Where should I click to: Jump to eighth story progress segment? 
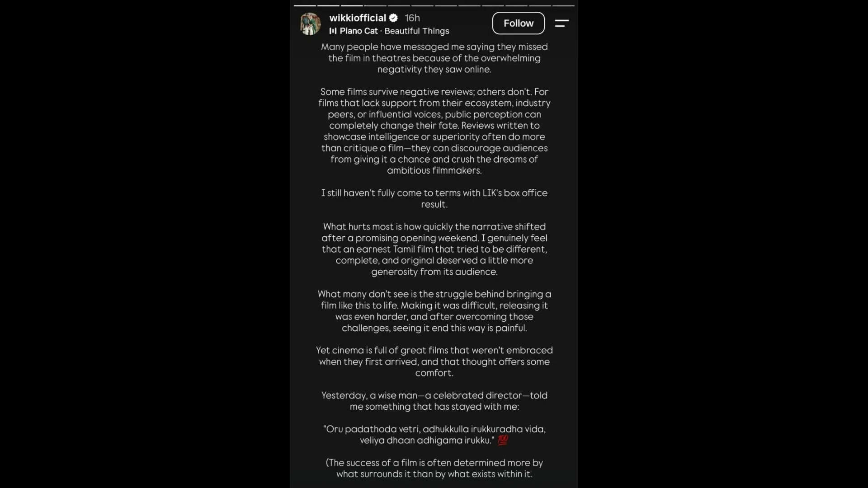(x=469, y=5)
